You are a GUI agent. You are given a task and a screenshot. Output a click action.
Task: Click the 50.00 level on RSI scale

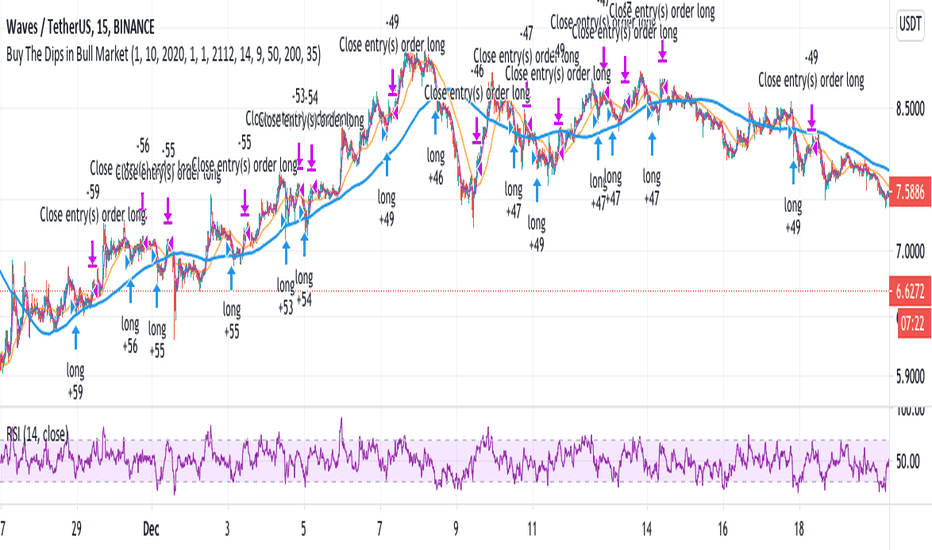point(908,461)
